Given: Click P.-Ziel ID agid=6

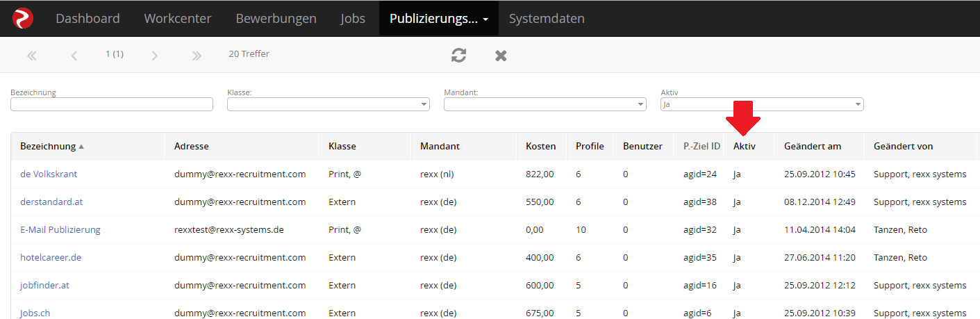Looking at the screenshot, I should tap(697, 313).
